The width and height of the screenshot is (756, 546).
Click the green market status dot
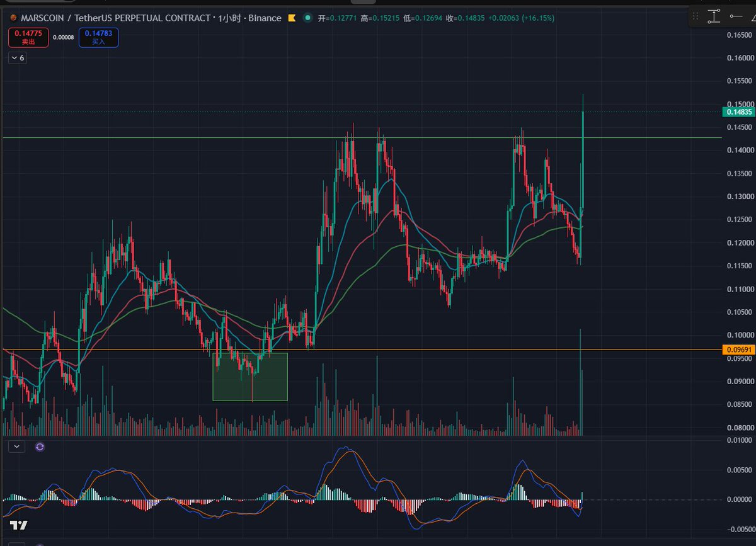click(307, 18)
